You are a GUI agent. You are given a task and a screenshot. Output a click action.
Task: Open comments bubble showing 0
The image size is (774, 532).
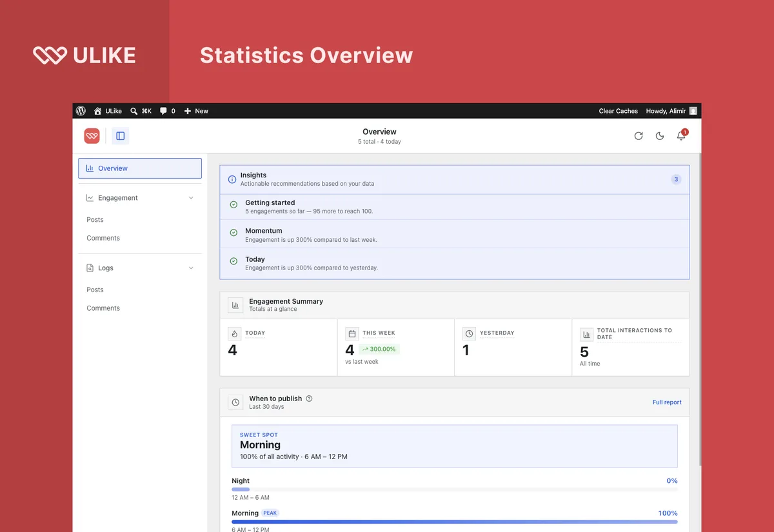pos(168,111)
